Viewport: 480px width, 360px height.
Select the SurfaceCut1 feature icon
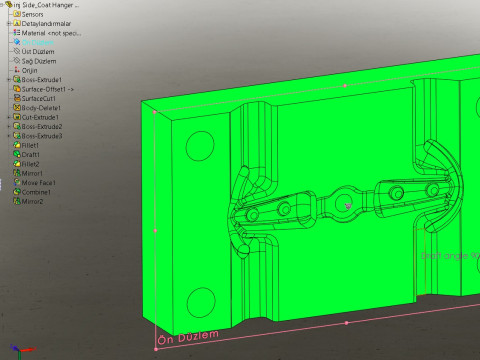[x=17, y=98]
